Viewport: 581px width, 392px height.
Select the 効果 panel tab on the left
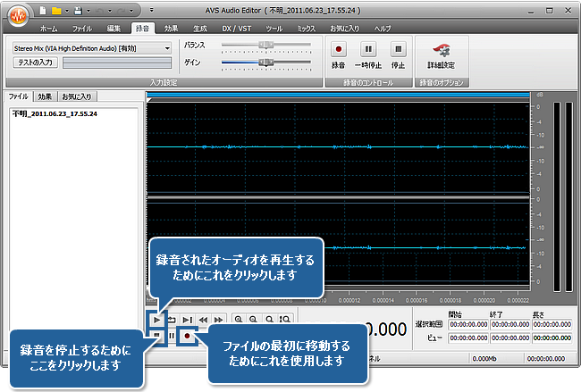point(45,96)
